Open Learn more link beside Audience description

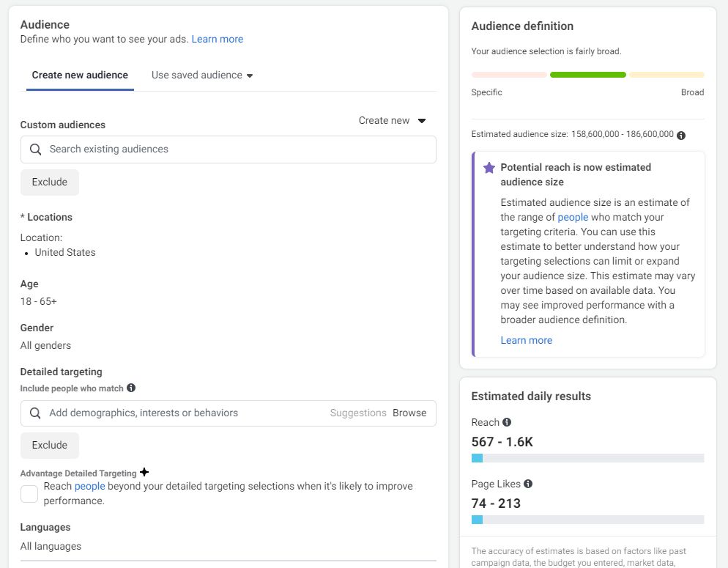click(x=218, y=39)
